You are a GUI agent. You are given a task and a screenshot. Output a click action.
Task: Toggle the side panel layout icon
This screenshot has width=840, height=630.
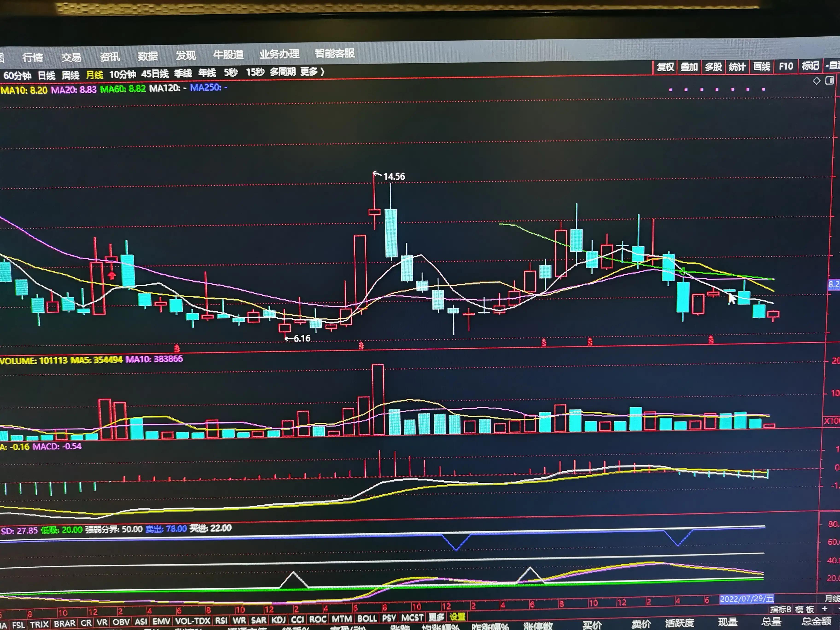[x=830, y=81]
